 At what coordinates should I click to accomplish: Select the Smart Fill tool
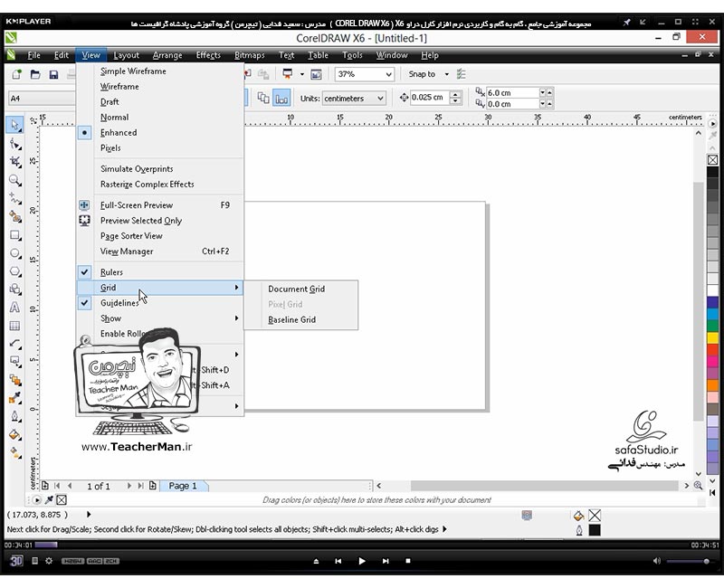pos(14,217)
